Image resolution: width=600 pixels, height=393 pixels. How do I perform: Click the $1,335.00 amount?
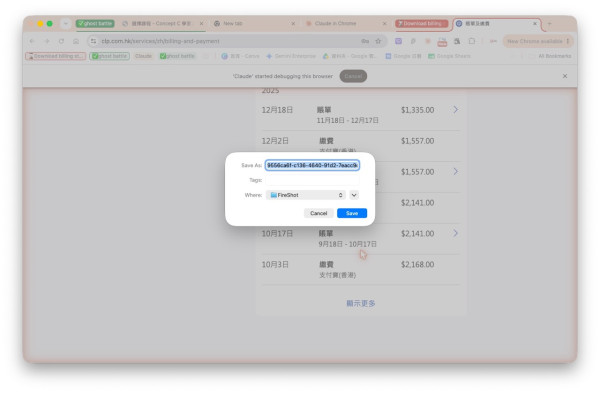(417, 110)
